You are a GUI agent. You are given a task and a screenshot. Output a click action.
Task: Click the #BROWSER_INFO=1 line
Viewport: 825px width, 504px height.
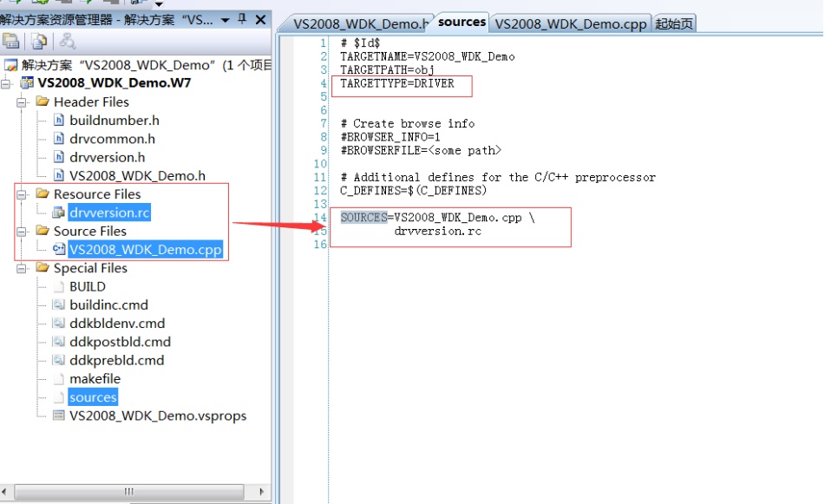click(x=390, y=137)
